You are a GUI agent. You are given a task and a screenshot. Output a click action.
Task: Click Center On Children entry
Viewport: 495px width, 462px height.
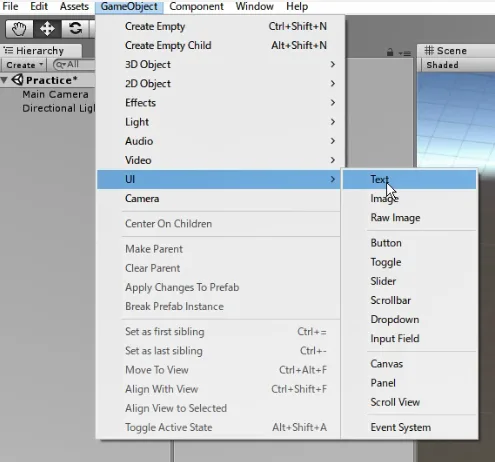[x=219, y=224]
